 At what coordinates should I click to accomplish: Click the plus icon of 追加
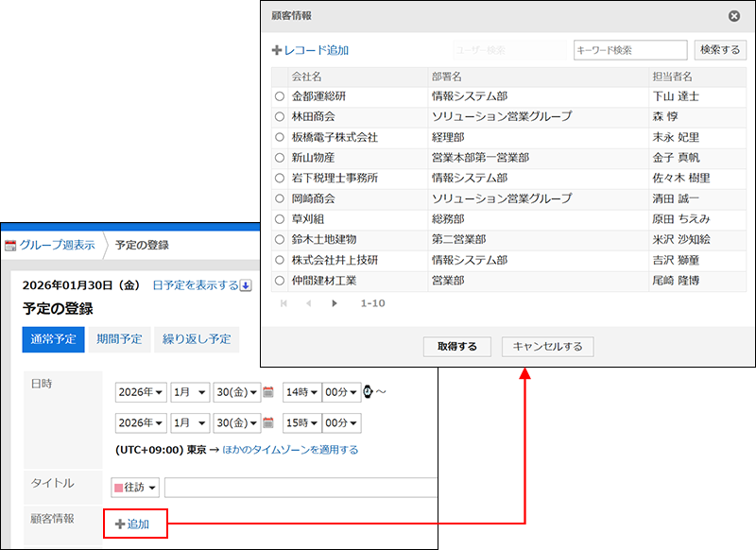coord(120,524)
